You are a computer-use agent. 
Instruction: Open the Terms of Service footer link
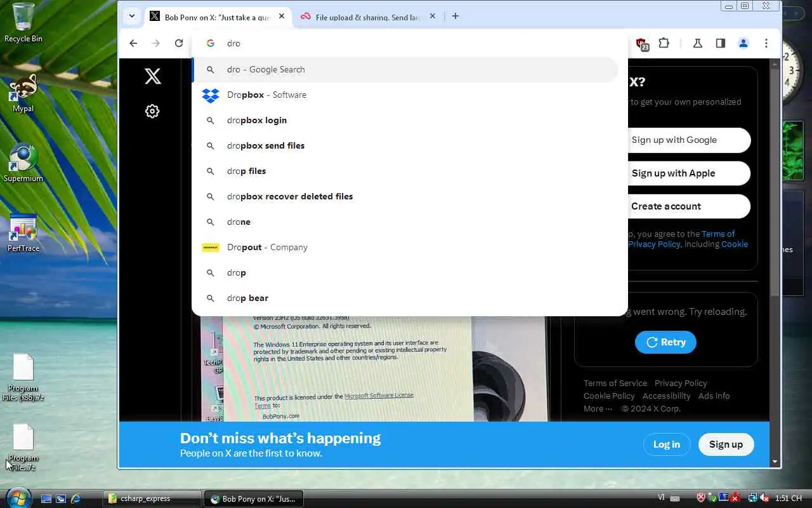615,383
